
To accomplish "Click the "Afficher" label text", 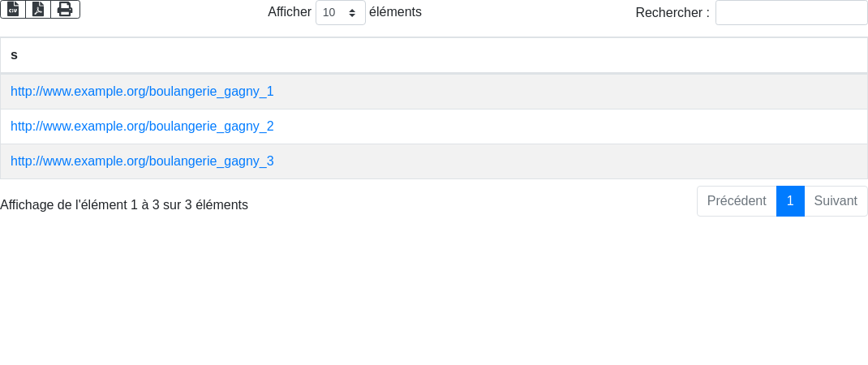I will [x=290, y=12].
